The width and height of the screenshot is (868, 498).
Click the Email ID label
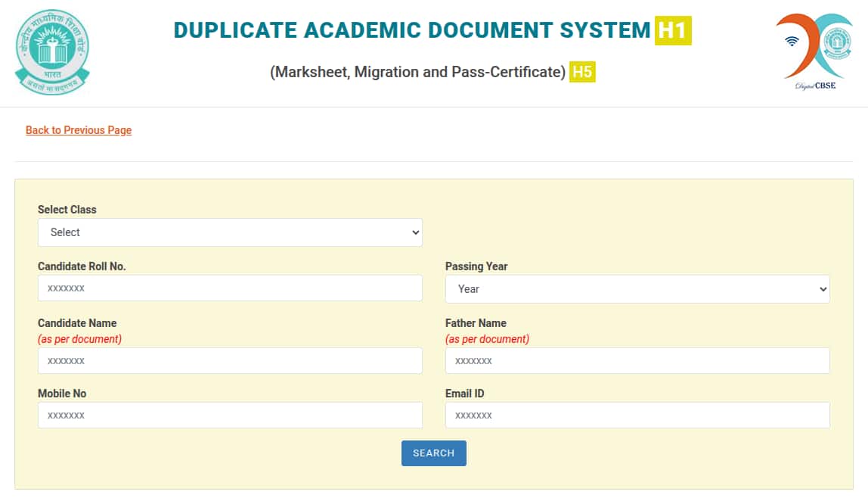(x=464, y=394)
